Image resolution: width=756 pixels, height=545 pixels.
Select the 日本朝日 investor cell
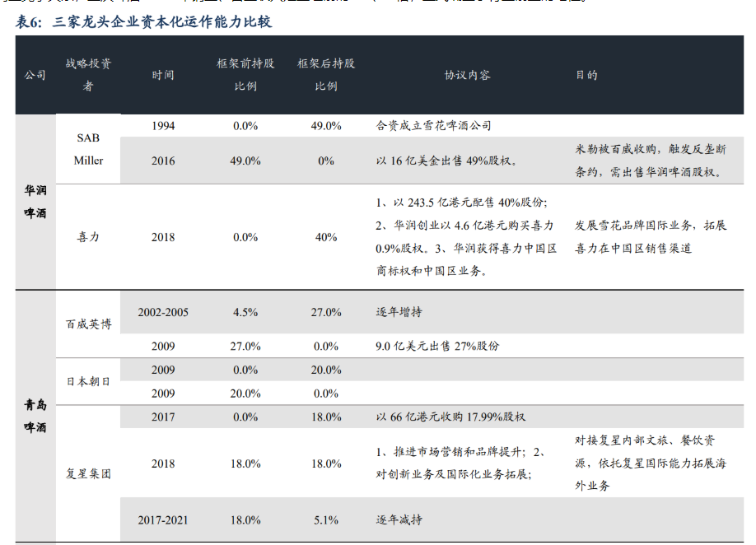(88, 381)
